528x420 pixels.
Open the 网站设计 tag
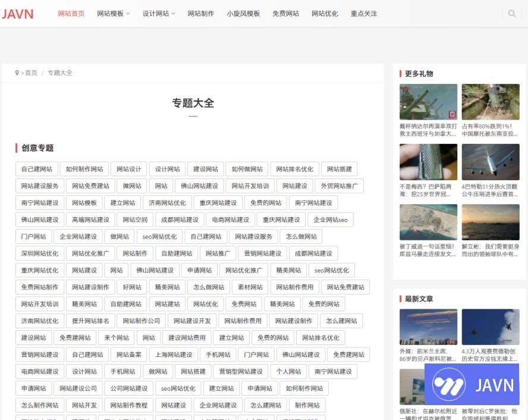tap(128, 169)
